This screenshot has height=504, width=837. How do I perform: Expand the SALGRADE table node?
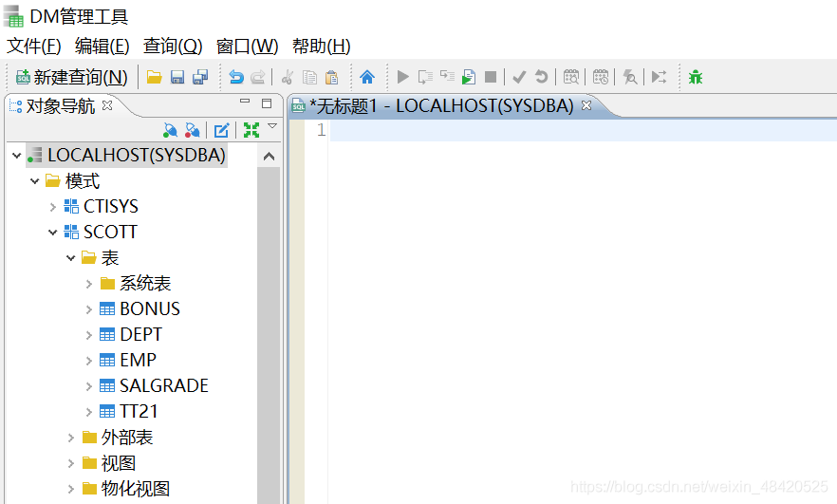[x=88, y=386]
